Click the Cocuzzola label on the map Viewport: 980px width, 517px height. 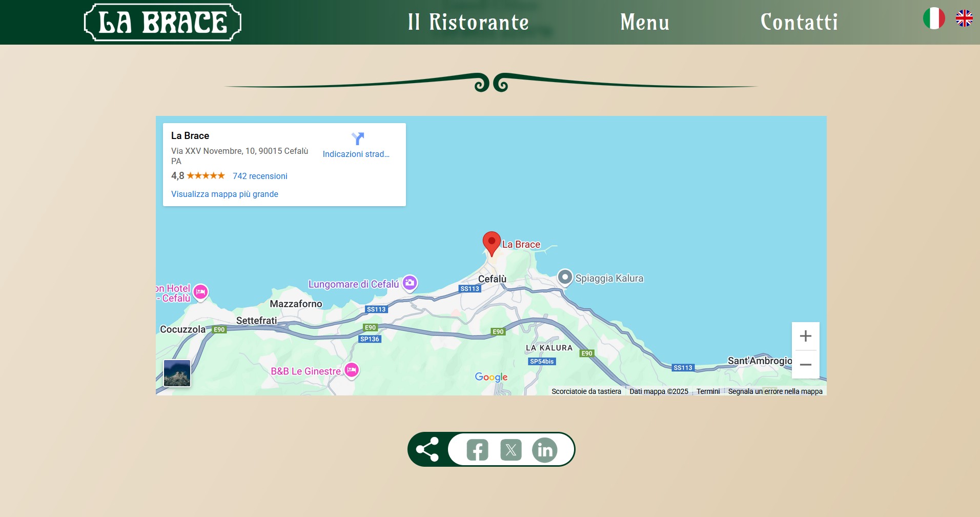pos(182,329)
